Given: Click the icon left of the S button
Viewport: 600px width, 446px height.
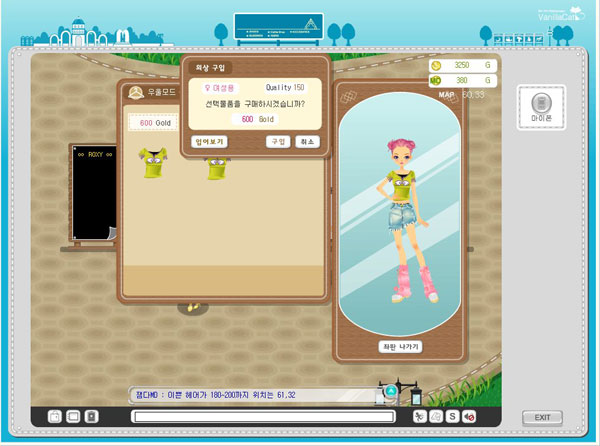Looking at the screenshot, I should click(436, 416).
